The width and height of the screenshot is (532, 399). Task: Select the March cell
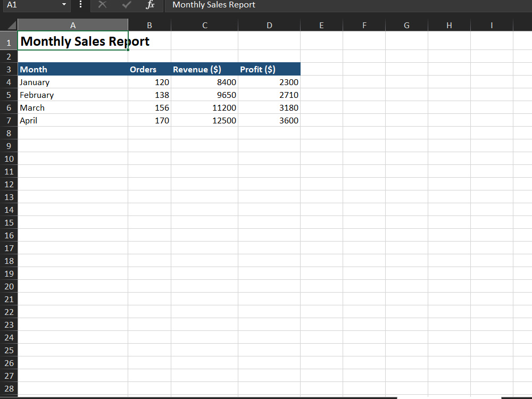(x=73, y=107)
